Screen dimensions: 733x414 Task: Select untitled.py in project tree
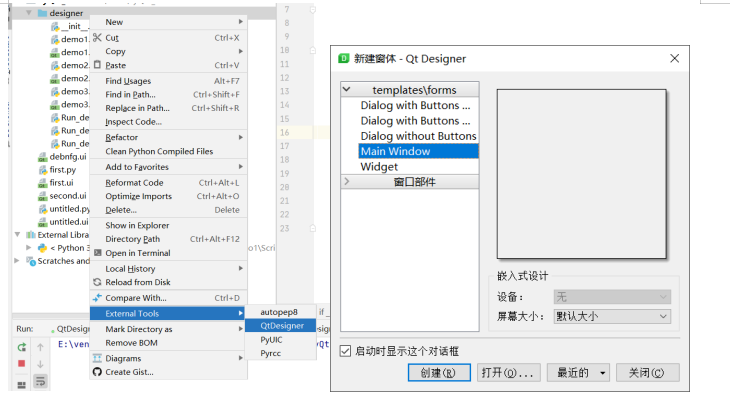click(x=69, y=209)
